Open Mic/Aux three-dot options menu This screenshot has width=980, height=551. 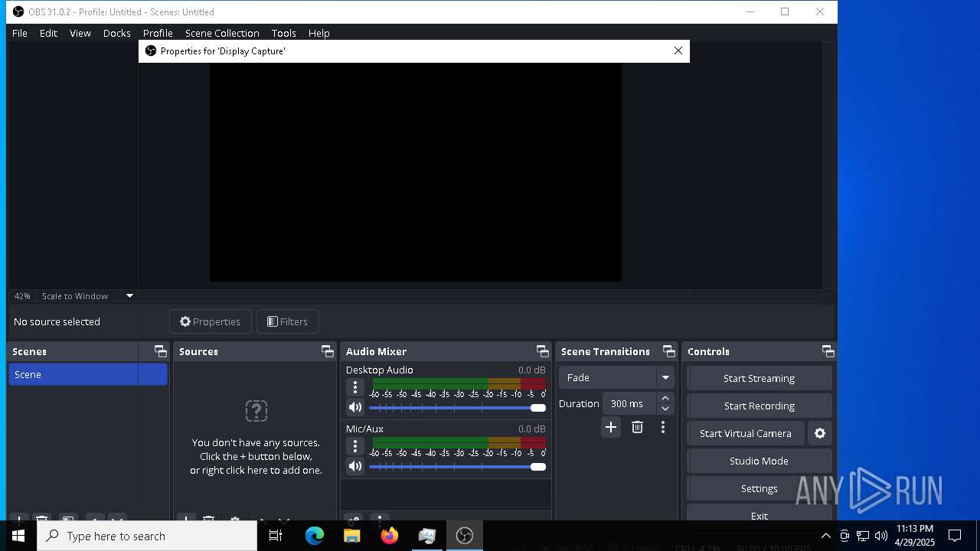[x=355, y=446]
